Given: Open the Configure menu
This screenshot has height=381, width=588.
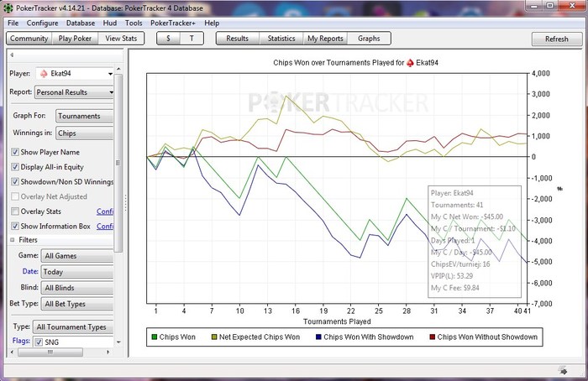Looking at the screenshot, I should 42,23.
